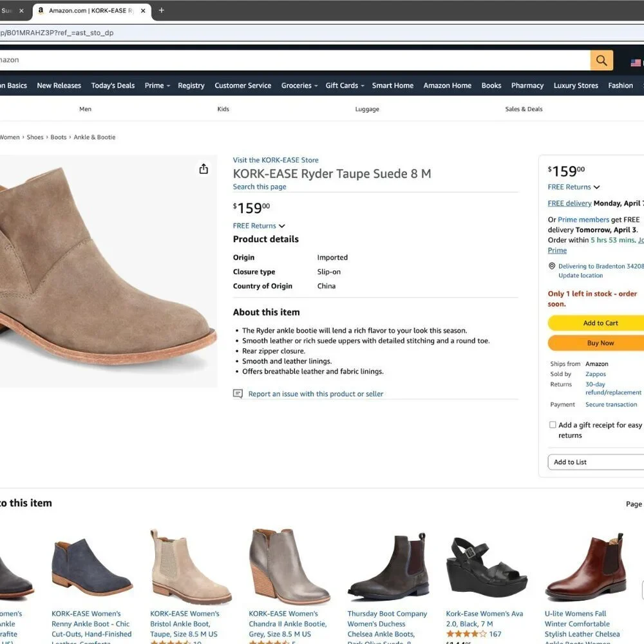Go to the Smart Home section

pos(393,86)
